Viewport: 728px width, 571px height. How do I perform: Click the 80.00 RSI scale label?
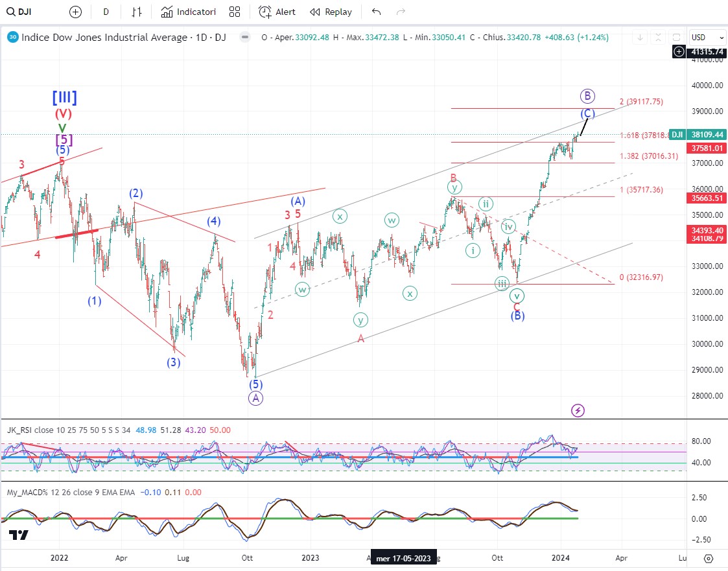point(701,441)
